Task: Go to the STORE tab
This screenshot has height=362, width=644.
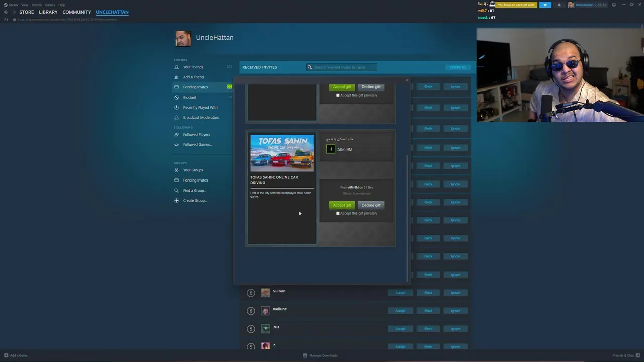Action: [27, 12]
